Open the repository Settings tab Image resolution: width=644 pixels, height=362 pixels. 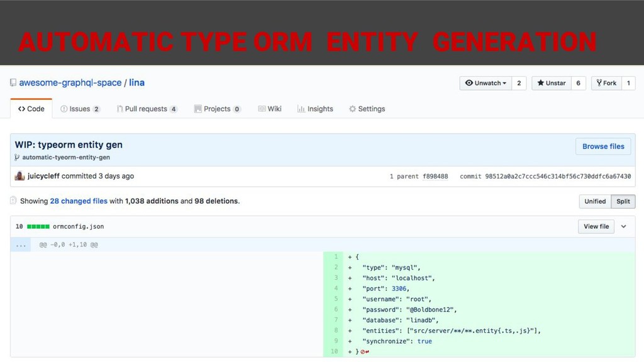click(367, 109)
